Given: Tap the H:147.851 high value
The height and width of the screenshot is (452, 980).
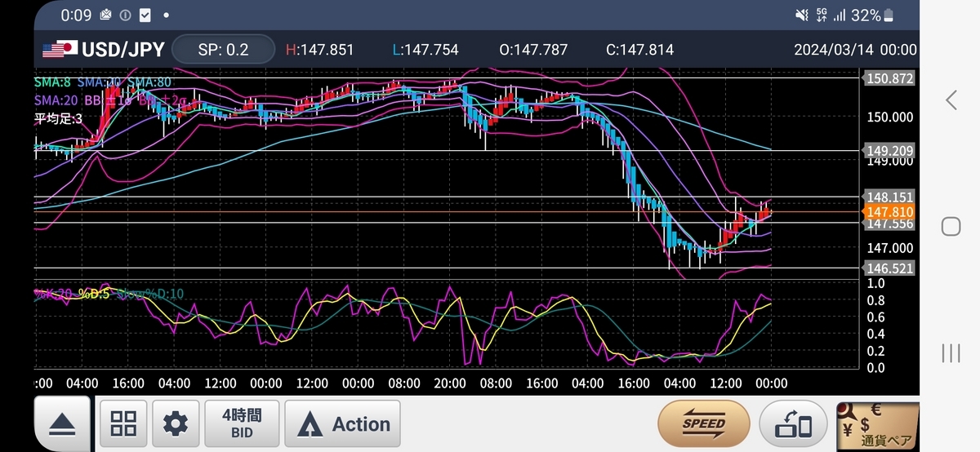Looking at the screenshot, I should point(319,50).
